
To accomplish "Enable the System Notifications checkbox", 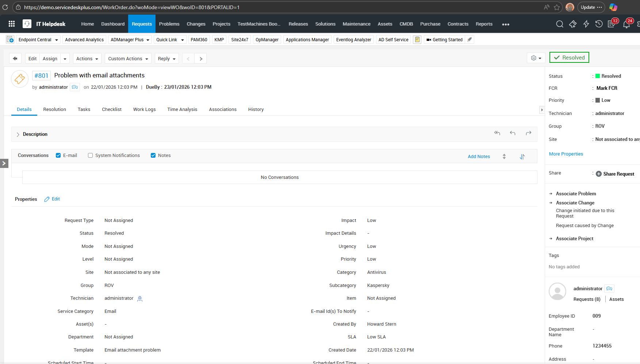I will [90, 156].
